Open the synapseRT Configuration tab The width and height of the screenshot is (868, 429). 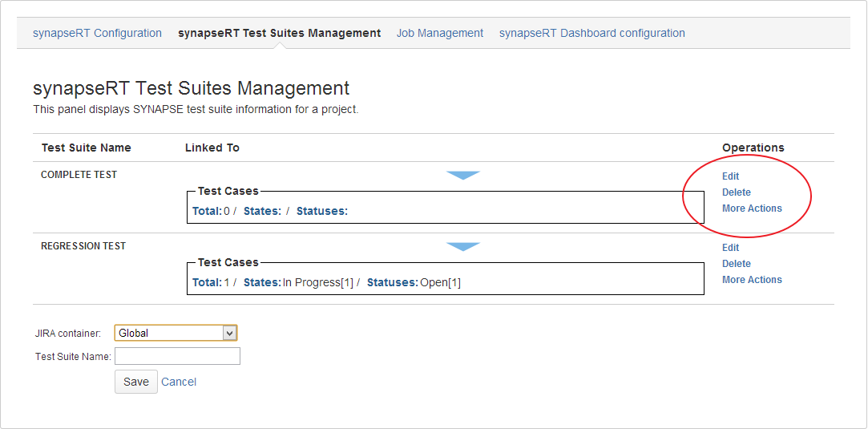[97, 33]
